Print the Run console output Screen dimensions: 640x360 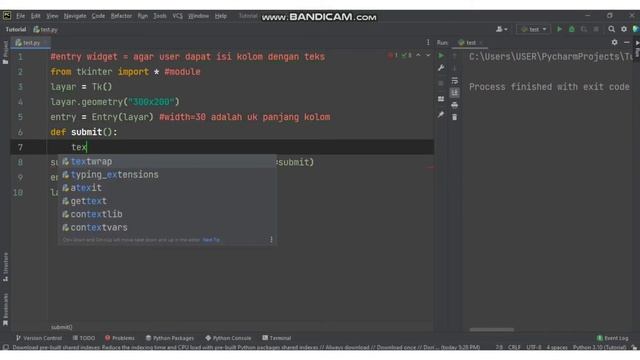(x=454, y=105)
